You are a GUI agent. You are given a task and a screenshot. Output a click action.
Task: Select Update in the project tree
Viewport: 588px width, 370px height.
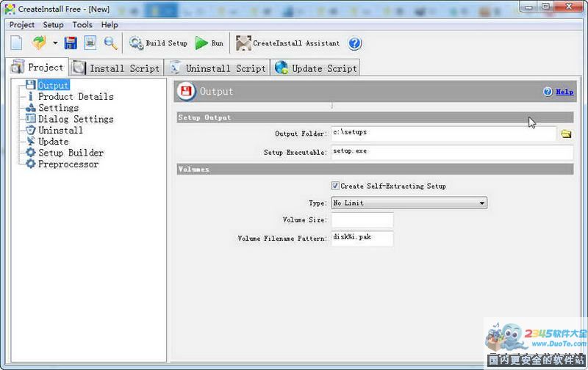53,142
